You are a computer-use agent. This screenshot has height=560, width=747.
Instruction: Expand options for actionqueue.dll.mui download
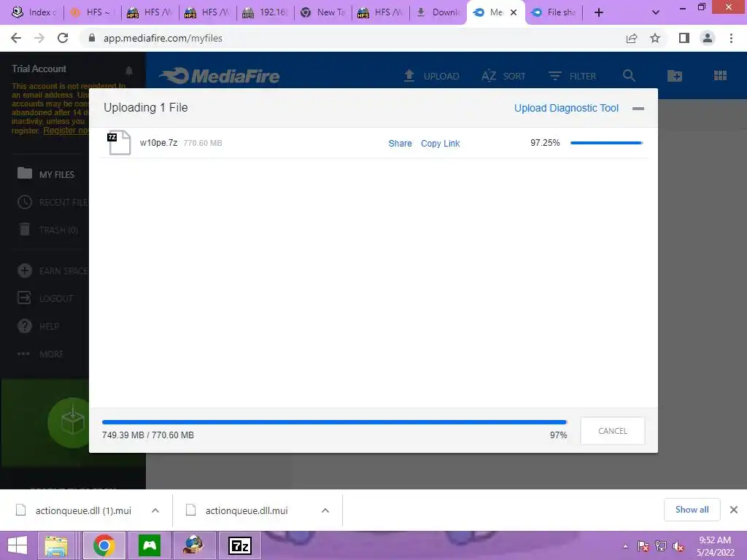tap(325, 510)
